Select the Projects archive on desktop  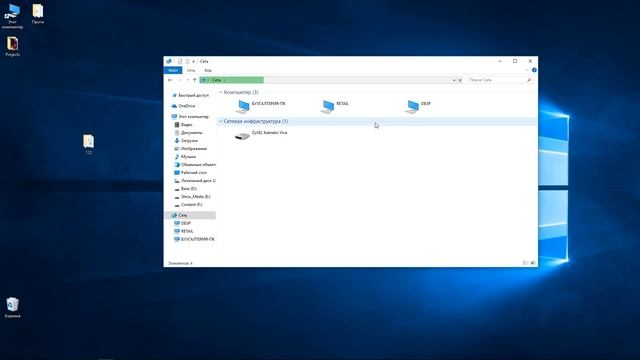coord(13,47)
